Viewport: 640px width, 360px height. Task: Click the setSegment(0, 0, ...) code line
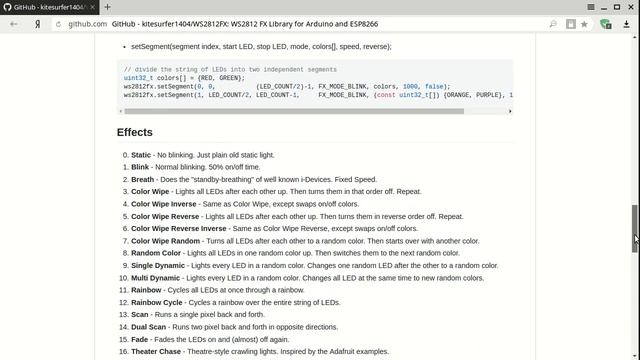pos(287,87)
